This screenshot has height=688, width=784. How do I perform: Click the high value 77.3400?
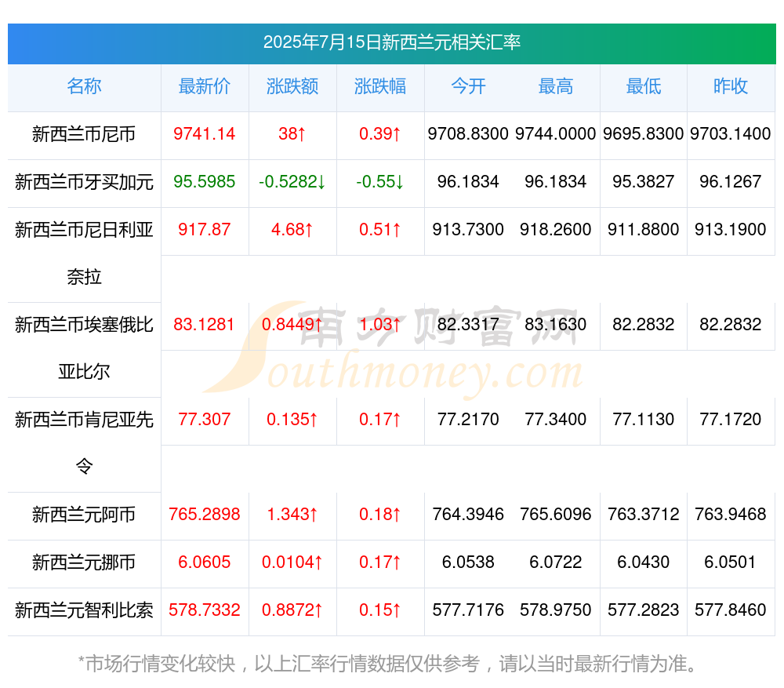tap(556, 419)
